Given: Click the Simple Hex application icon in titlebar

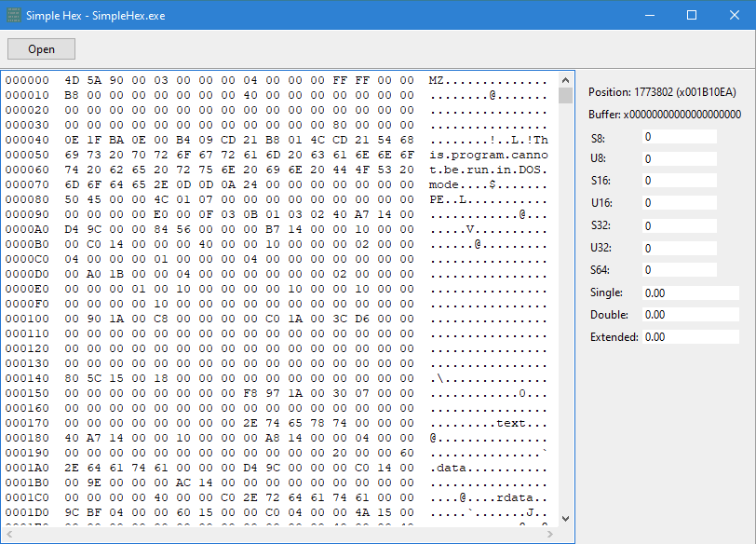Looking at the screenshot, I should (13, 15).
